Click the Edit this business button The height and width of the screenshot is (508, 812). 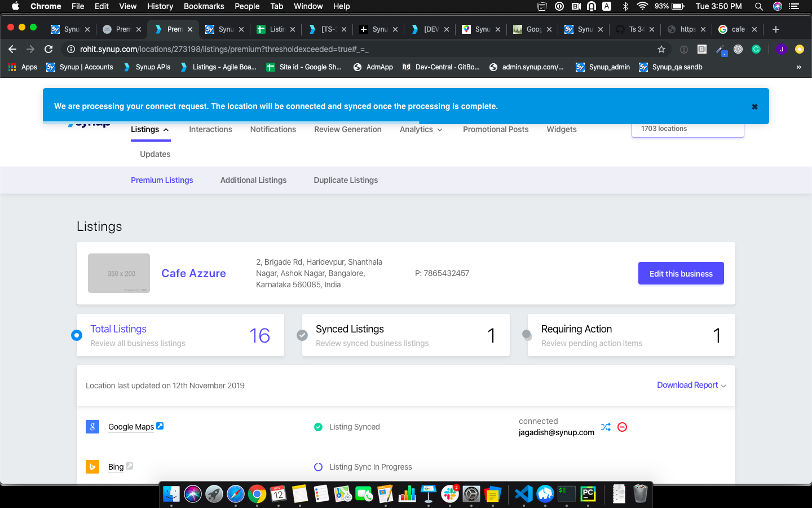681,274
